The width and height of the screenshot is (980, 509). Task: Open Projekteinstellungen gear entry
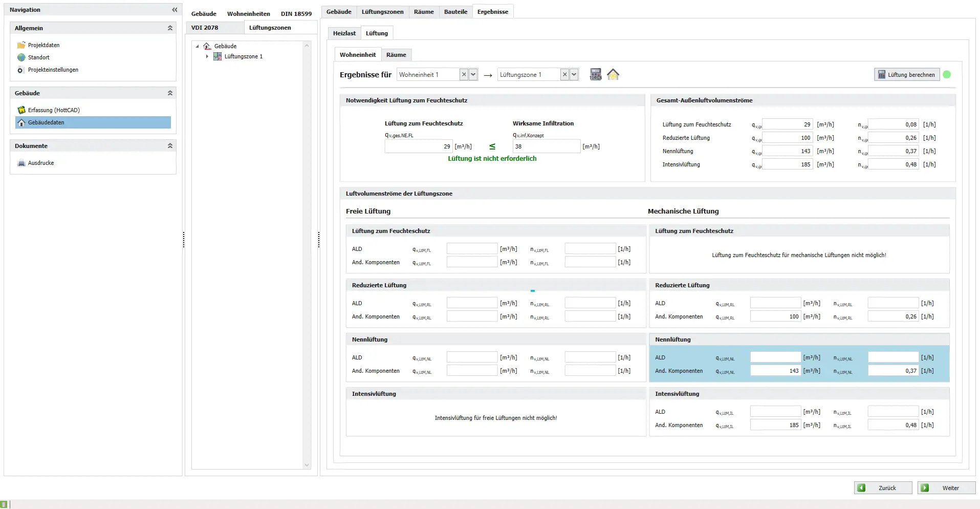53,70
